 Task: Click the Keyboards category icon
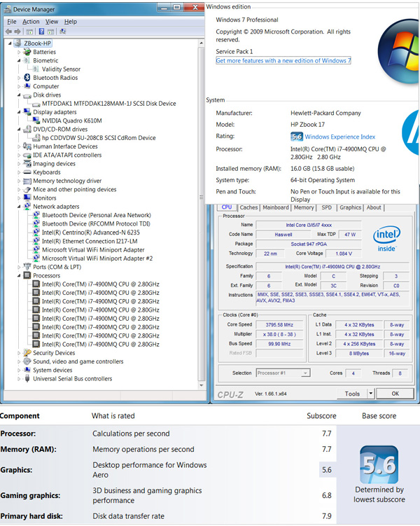(27, 172)
